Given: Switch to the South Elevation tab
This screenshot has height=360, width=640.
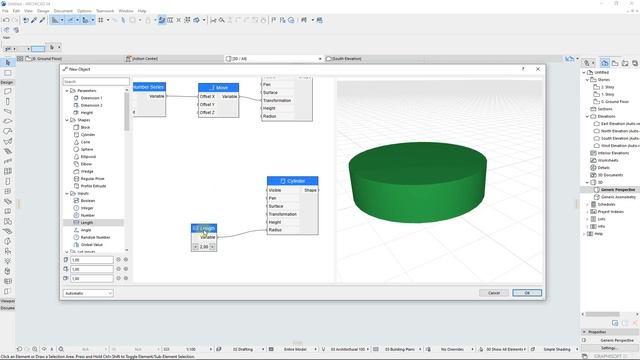Looking at the screenshot, I should pos(347,59).
